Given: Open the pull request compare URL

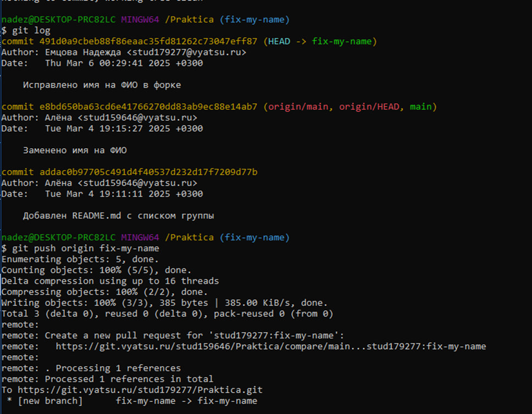Looking at the screenshot, I should coord(270,346).
